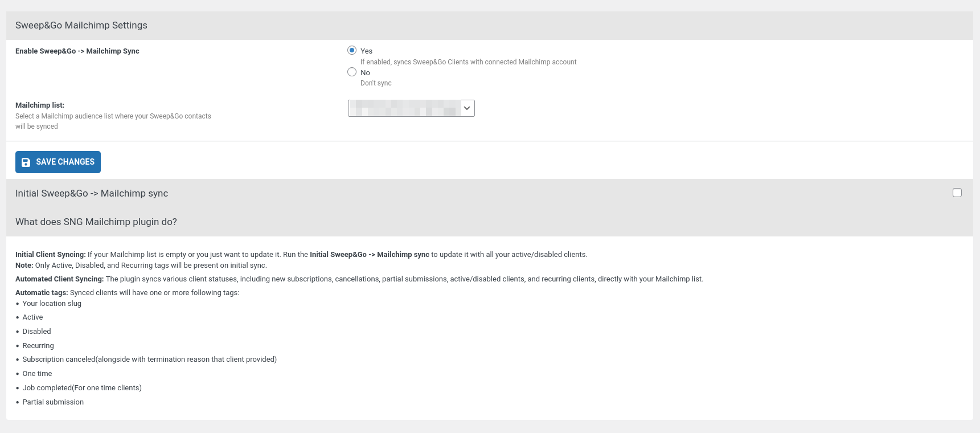Click the Partial submission tag list item
This screenshot has height=433, width=980.
coord(53,402)
